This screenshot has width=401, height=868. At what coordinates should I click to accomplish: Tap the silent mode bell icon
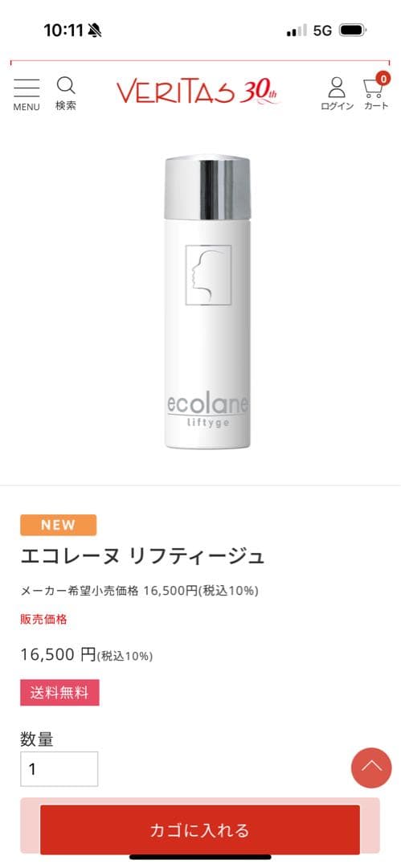tap(95, 31)
